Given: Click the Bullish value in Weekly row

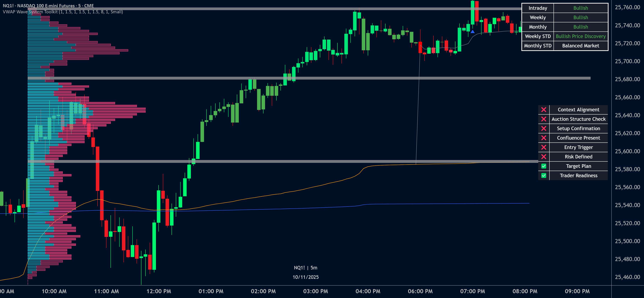Looking at the screenshot, I should pos(580,18).
